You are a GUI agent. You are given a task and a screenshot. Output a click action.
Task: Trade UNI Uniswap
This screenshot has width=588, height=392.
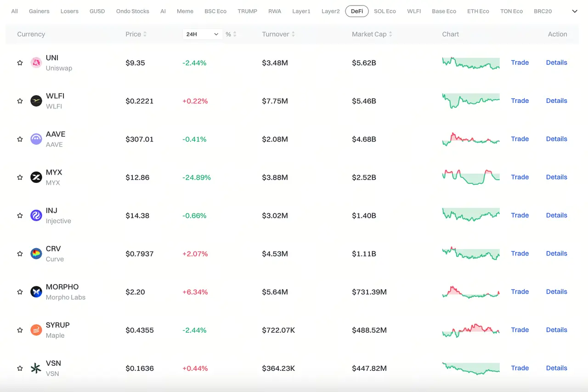520,62
